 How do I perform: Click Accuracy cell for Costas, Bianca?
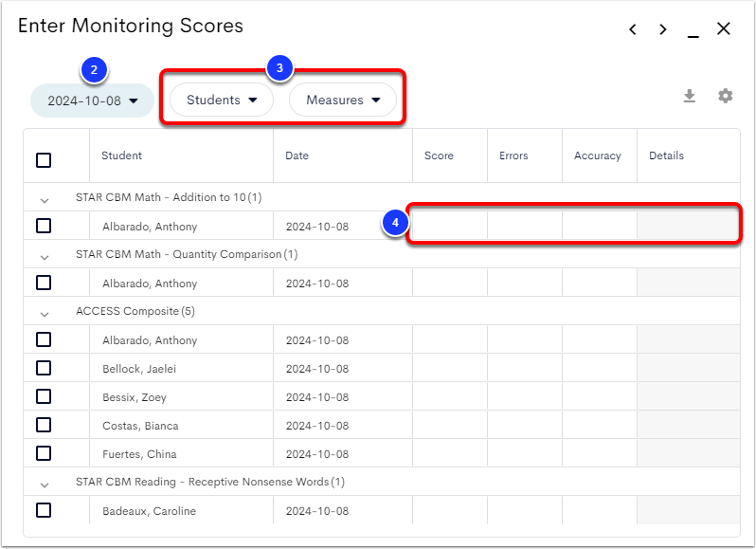coord(600,425)
